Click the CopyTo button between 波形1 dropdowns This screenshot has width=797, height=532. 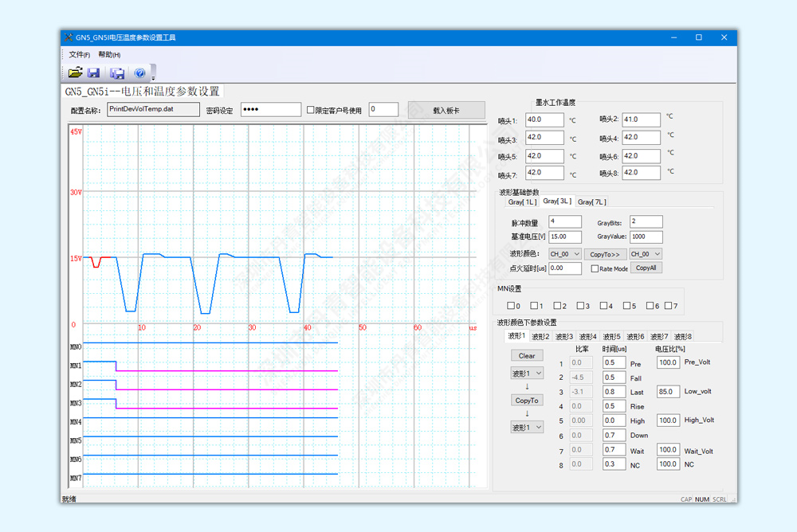(527, 401)
